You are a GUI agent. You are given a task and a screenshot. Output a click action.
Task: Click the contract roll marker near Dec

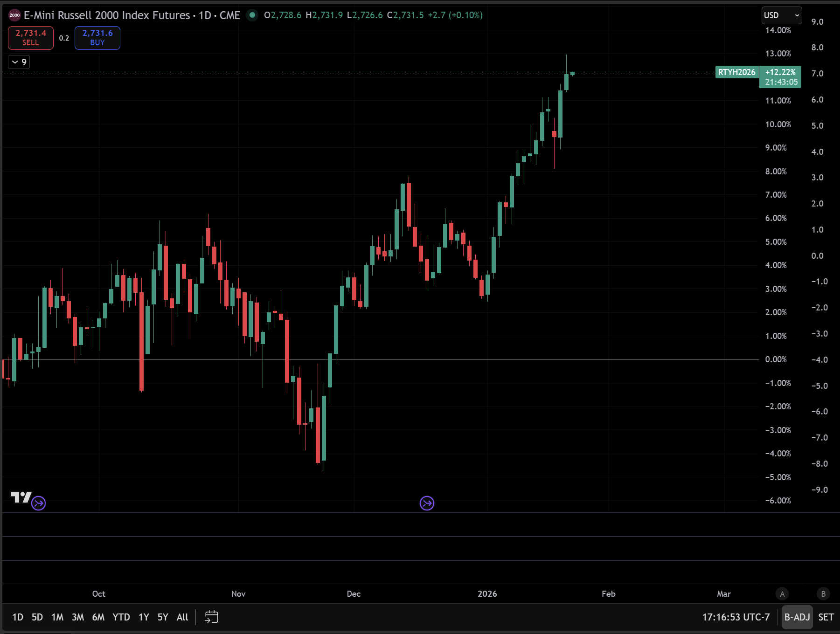point(427,503)
